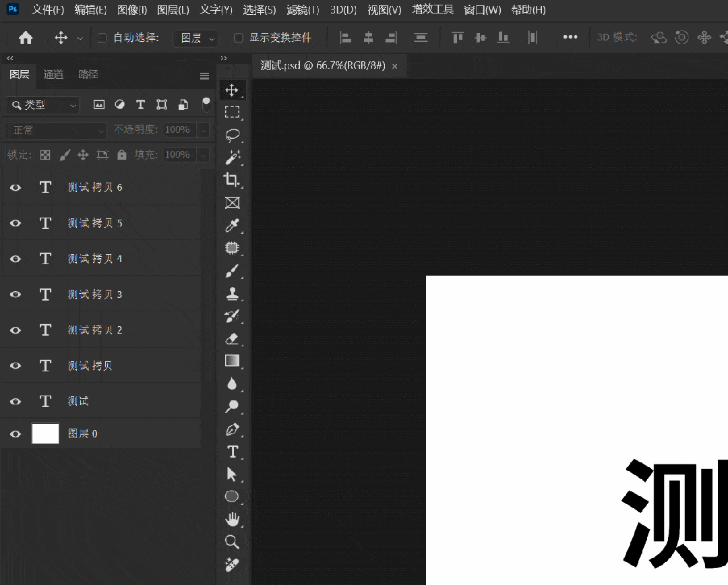
Task: Select the 测试 拷贝 layer
Action: (101, 366)
